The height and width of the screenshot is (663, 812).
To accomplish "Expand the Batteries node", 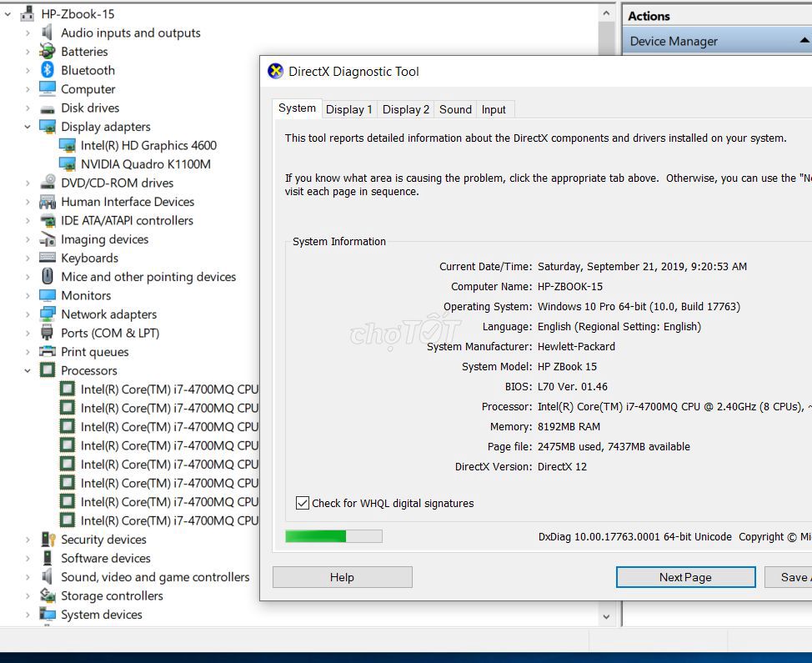I will coord(28,51).
